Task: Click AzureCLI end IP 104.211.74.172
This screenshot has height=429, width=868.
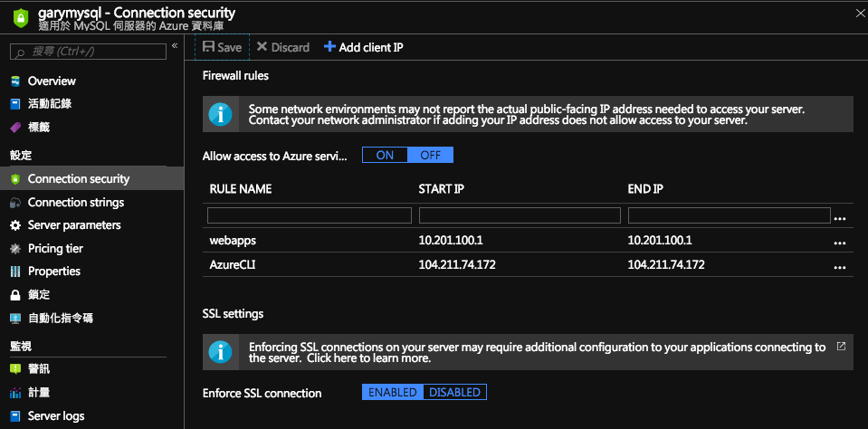Action: click(x=666, y=265)
